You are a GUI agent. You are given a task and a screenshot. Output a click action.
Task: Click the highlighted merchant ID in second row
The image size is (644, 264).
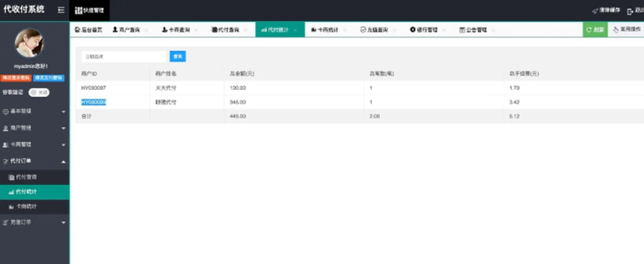click(94, 102)
